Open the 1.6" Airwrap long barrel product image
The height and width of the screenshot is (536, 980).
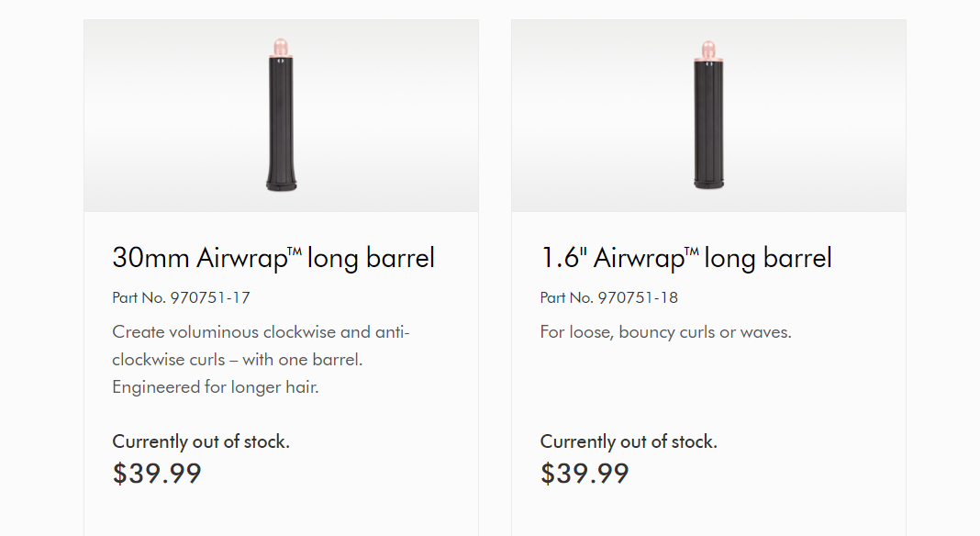coord(708,117)
